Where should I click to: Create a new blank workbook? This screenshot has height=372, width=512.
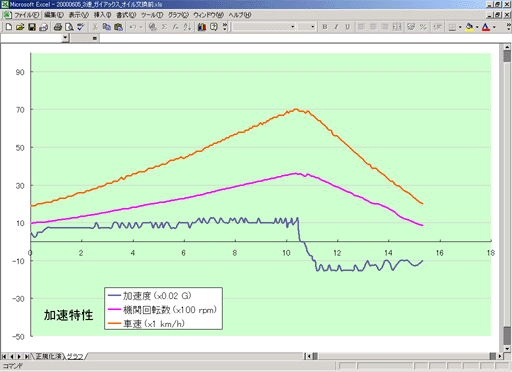[9, 27]
